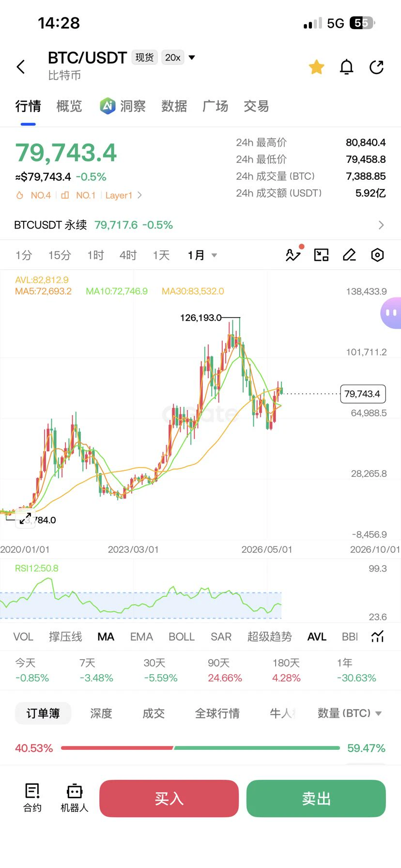This screenshot has width=401, height=868.
Task: Click the RSI indicator chart panel
Action: pyautogui.click(x=200, y=591)
